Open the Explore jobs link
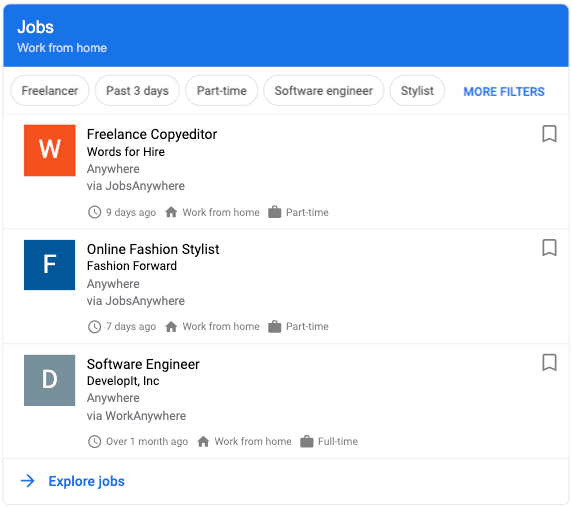Image resolution: width=572 pixels, height=507 pixels. [86, 481]
